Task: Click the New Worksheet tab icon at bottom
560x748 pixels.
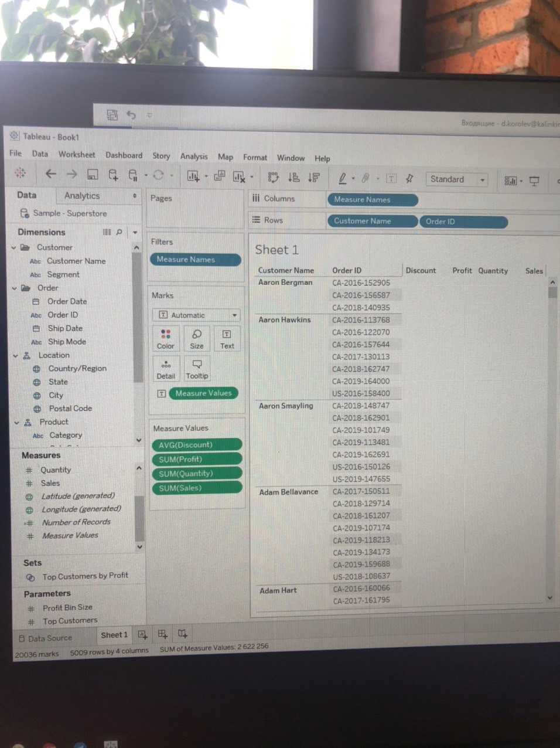Action: click(x=142, y=634)
